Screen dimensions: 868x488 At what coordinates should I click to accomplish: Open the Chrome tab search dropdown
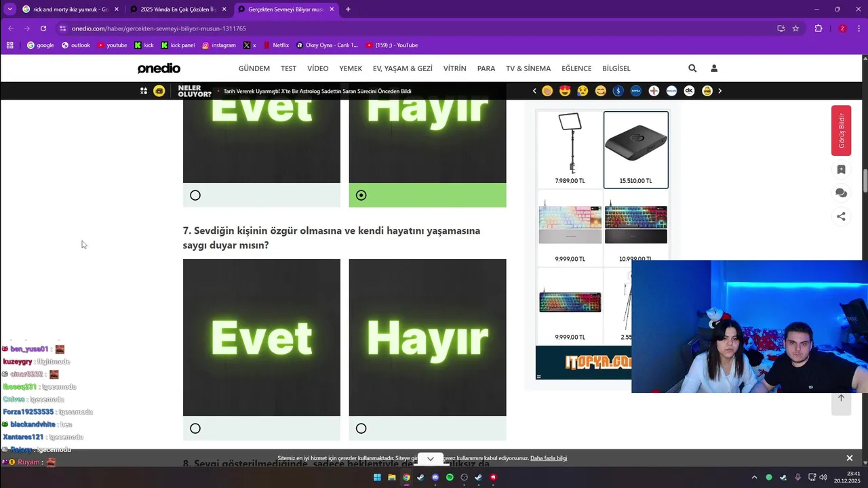click(9, 9)
